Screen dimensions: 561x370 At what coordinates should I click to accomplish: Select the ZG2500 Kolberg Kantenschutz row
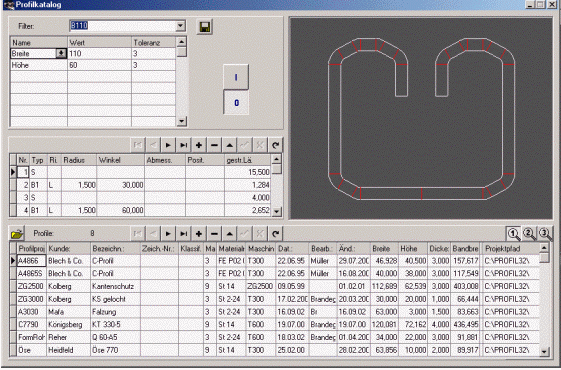[x=275, y=286]
